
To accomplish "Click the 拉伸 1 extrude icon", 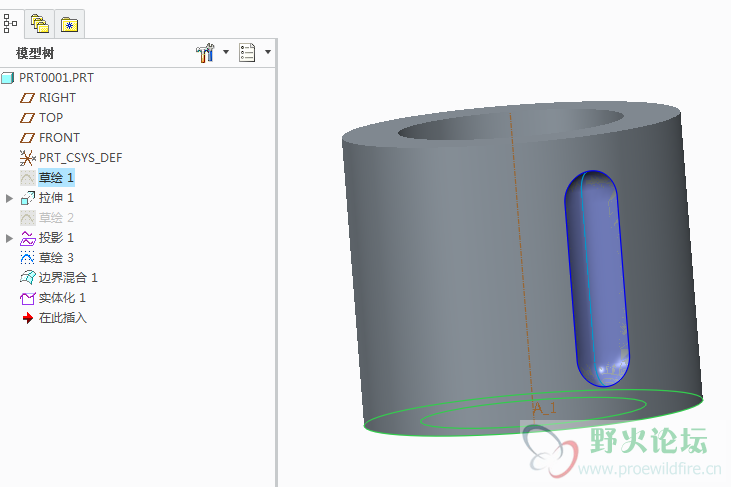I will coord(28,198).
